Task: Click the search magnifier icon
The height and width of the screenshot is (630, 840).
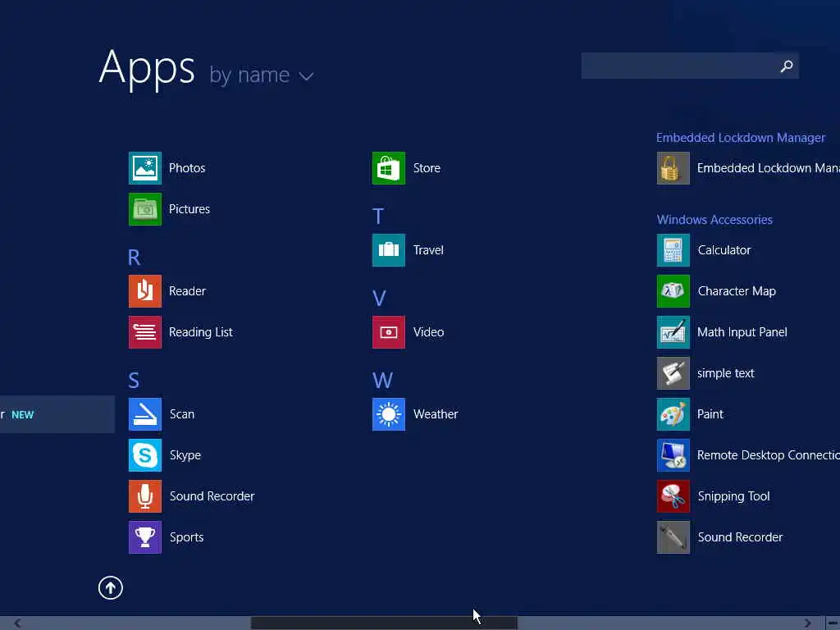Action: coord(787,66)
